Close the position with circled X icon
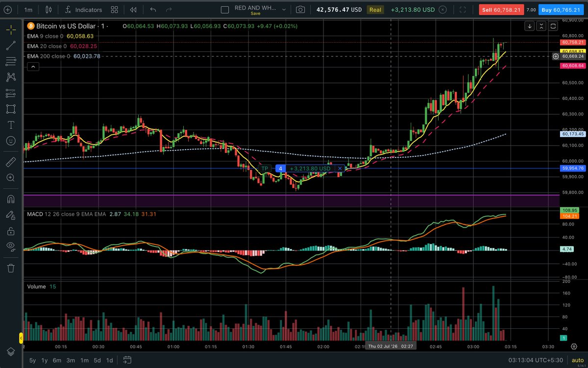 tap(443, 10)
